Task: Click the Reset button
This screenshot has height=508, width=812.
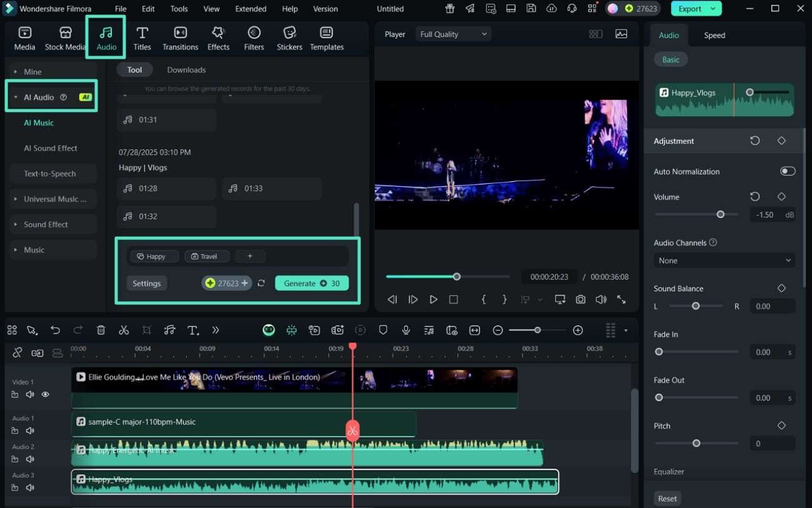Action: point(667,499)
